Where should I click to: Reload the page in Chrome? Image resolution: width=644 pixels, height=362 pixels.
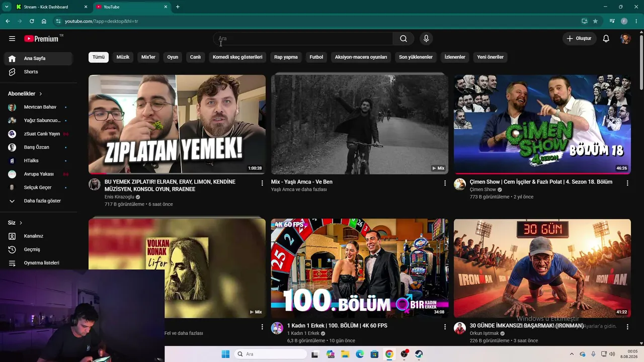[32, 21]
